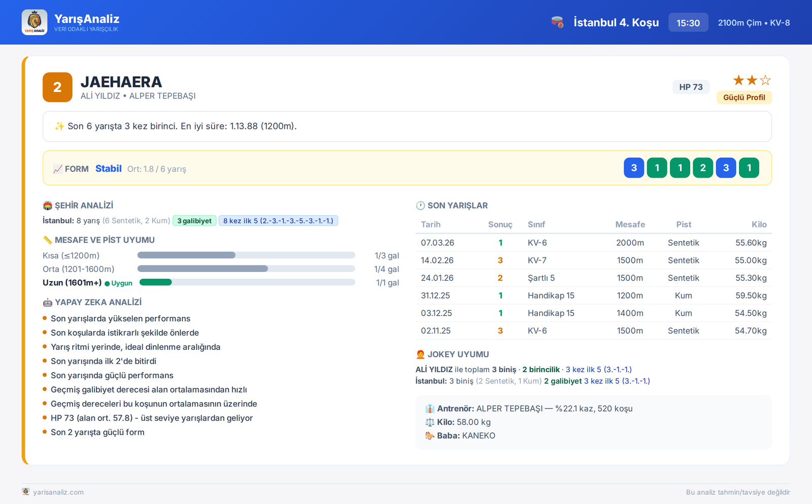Image resolution: width=812 pixels, height=504 pixels.
Task: Click the 1/1 gal value for Uzun
Action: 388,283
